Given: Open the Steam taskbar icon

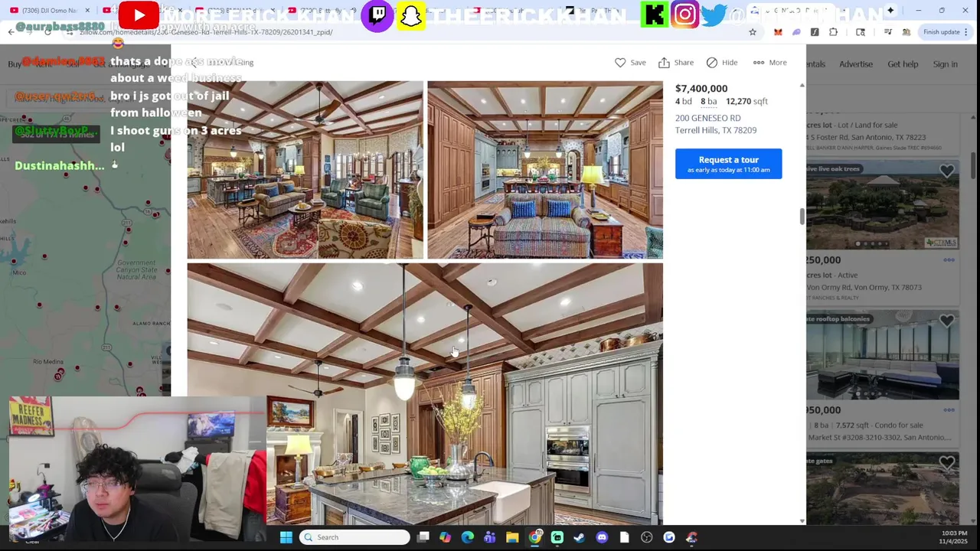Looking at the screenshot, I should point(580,537).
